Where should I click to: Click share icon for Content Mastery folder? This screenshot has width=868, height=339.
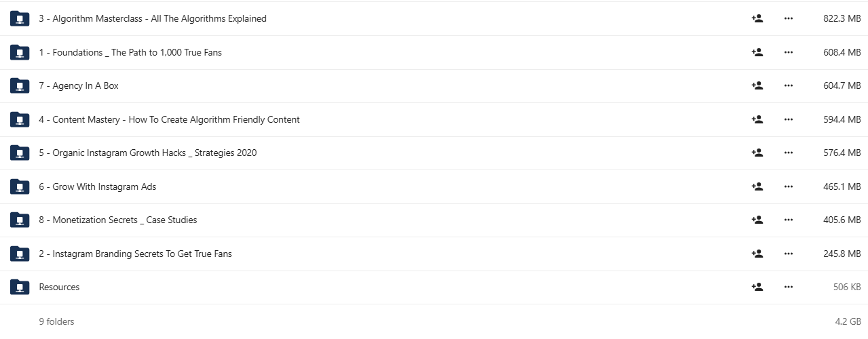[x=757, y=119]
